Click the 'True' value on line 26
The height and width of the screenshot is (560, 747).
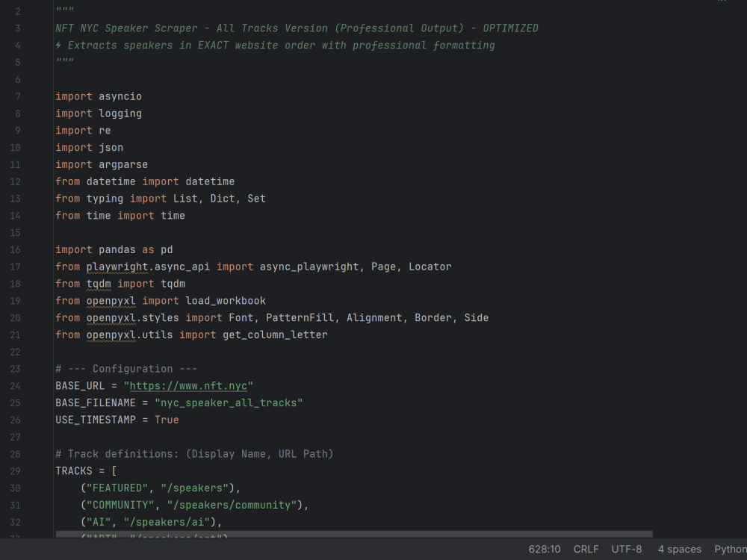tap(167, 420)
